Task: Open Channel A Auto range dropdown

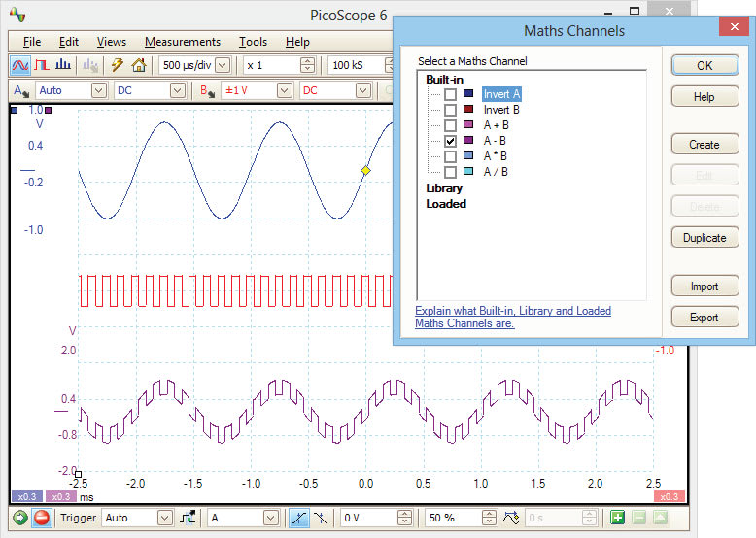Action: coord(99,90)
